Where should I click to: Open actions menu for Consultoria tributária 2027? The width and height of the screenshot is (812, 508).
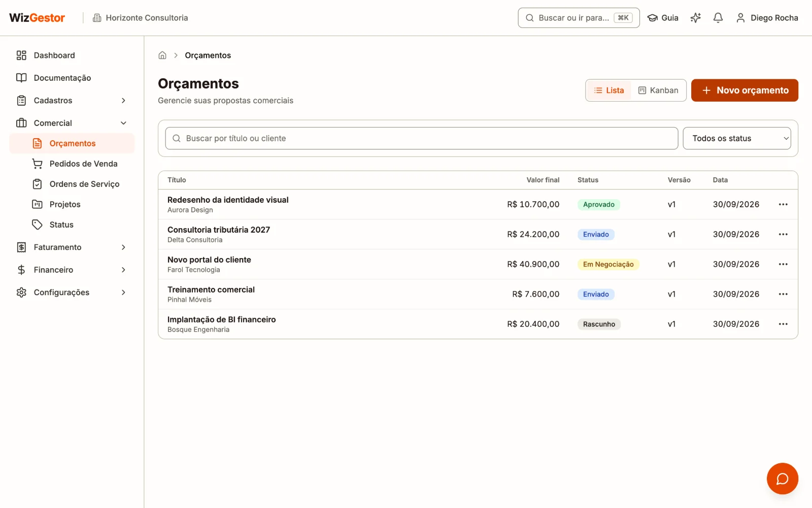(x=783, y=234)
